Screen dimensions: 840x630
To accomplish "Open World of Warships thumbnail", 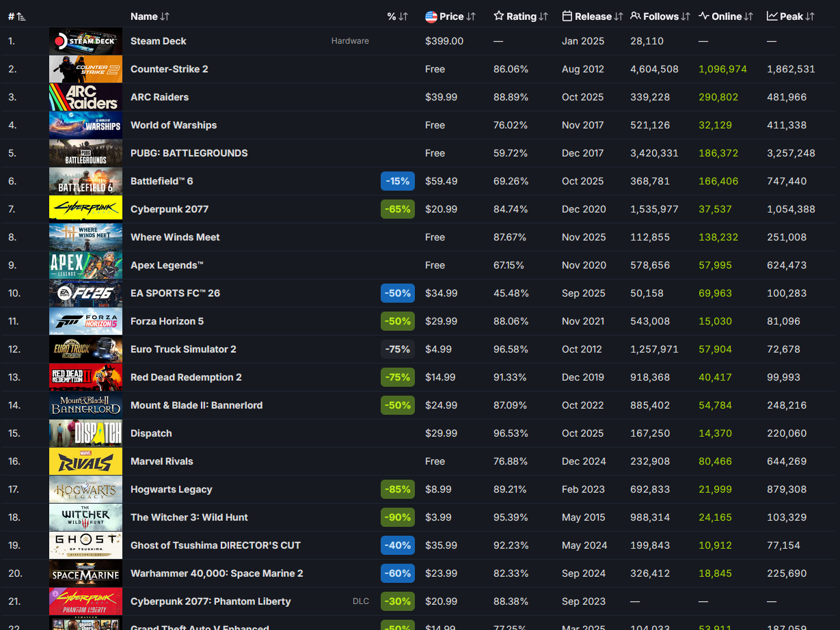I will (x=85, y=125).
